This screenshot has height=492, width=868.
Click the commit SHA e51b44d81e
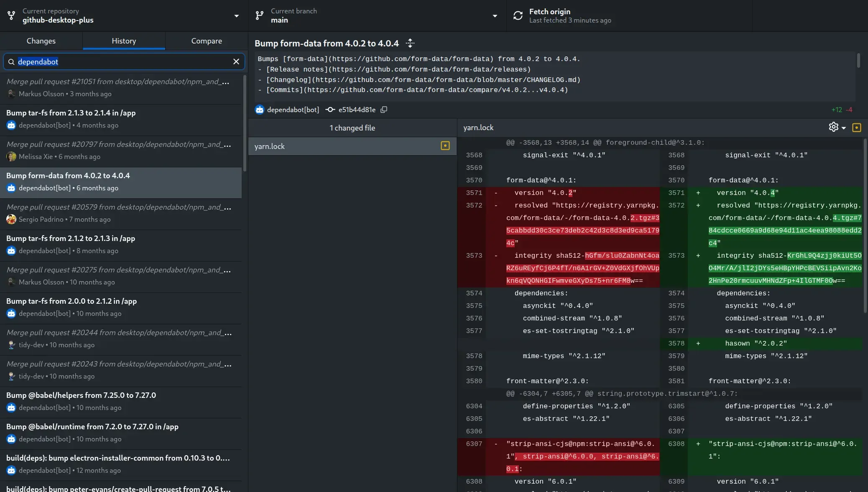pyautogui.click(x=357, y=110)
